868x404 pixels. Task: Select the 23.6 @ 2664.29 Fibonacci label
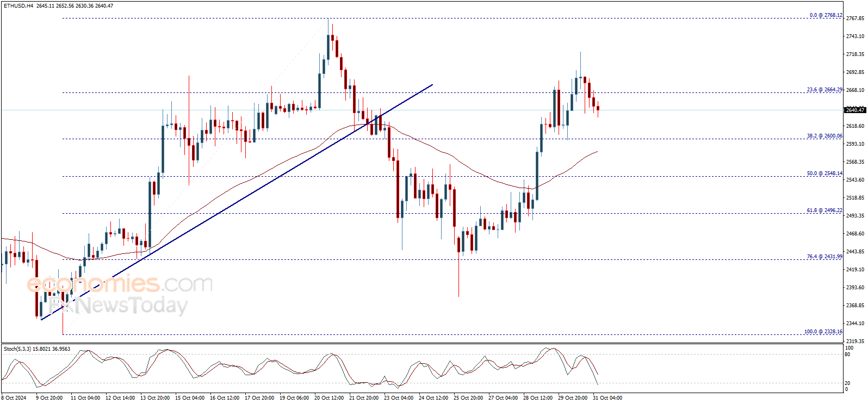824,90
